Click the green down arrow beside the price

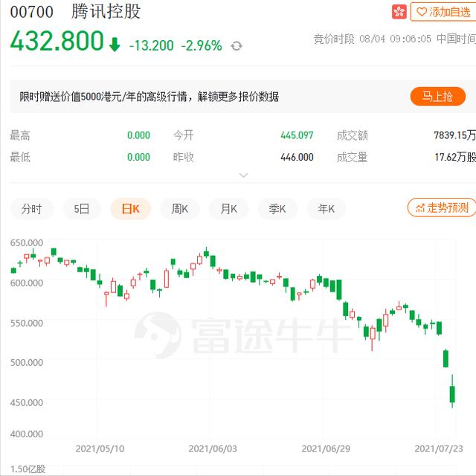point(115,45)
